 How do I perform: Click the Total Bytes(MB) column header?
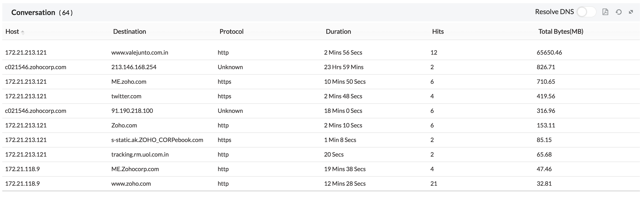click(x=561, y=32)
